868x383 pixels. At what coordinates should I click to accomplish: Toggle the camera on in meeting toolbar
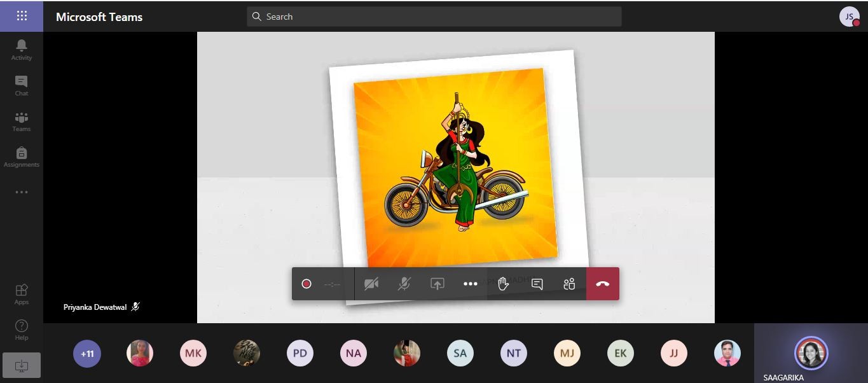pos(371,284)
